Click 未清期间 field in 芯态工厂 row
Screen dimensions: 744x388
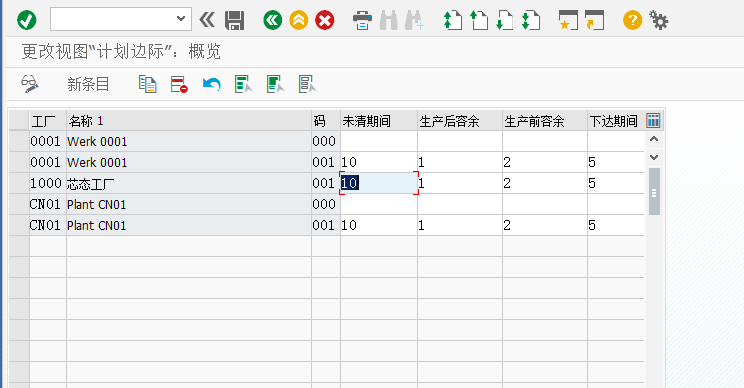click(x=379, y=183)
